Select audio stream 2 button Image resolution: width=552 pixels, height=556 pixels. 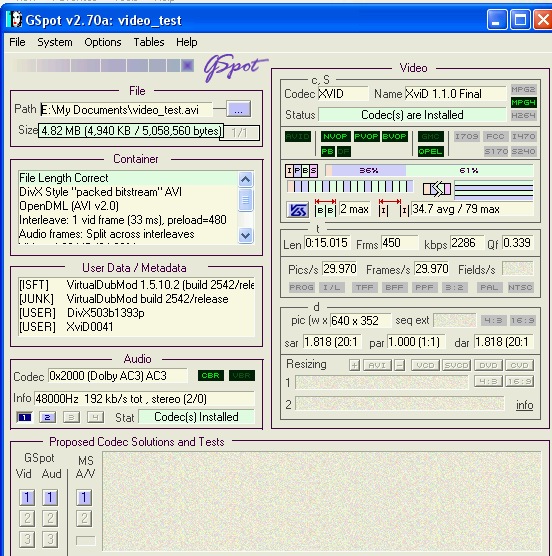click(x=48, y=417)
